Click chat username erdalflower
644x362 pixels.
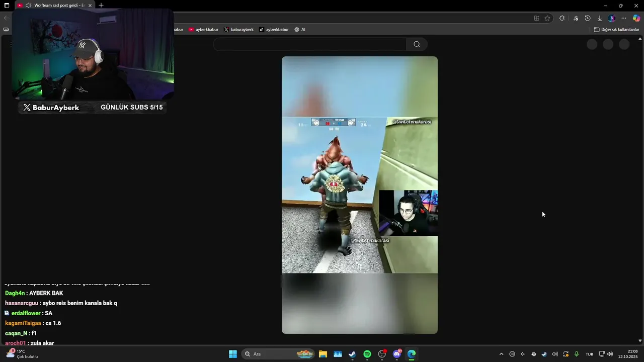click(26, 313)
